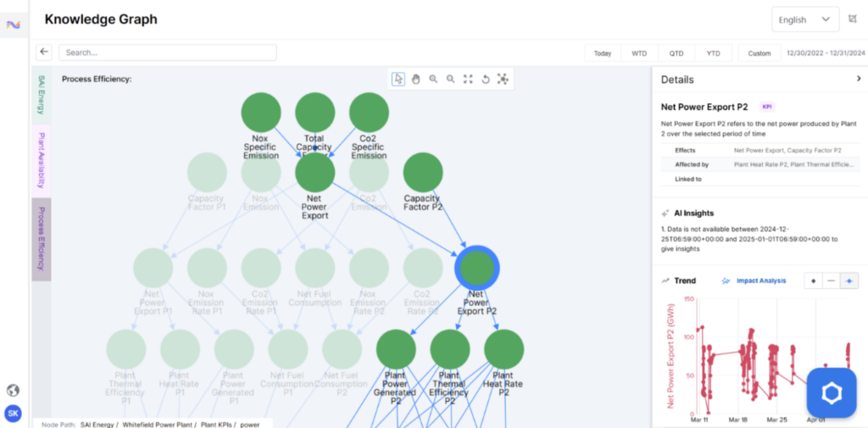Screen dimensions: 868x428
Task: Reset the graph view with rotate icon
Action: (x=486, y=79)
